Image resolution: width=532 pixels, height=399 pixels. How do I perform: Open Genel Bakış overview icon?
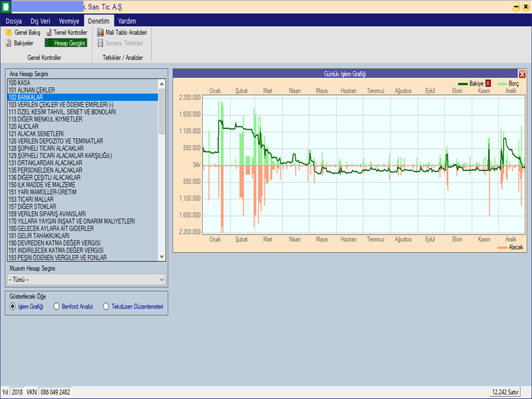coord(9,32)
